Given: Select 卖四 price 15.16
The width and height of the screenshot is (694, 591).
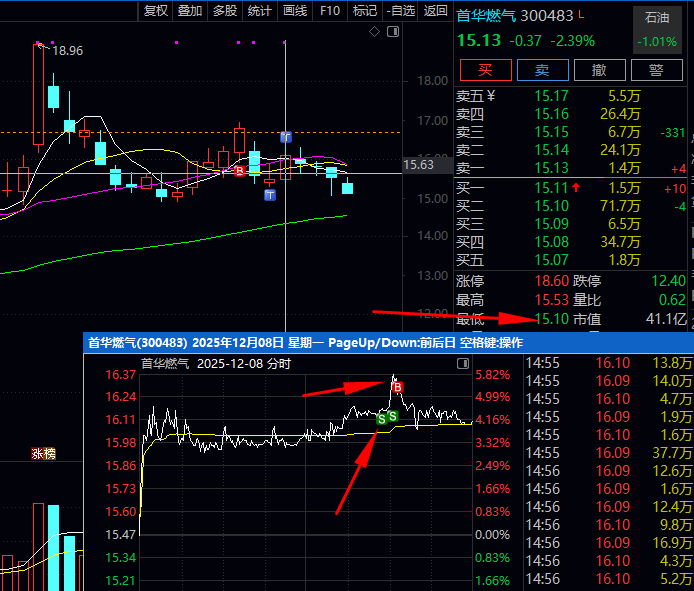Looking at the screenshot, I should [551, 114].
